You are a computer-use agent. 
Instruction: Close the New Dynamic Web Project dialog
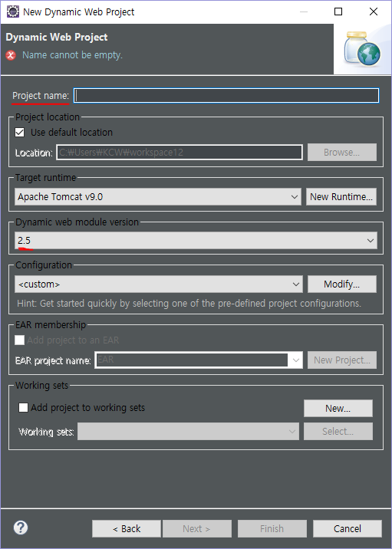(x=374, y=12)
